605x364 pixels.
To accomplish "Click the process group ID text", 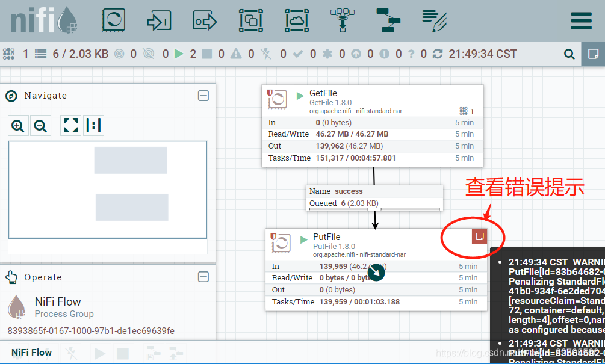I will (91, 331).
